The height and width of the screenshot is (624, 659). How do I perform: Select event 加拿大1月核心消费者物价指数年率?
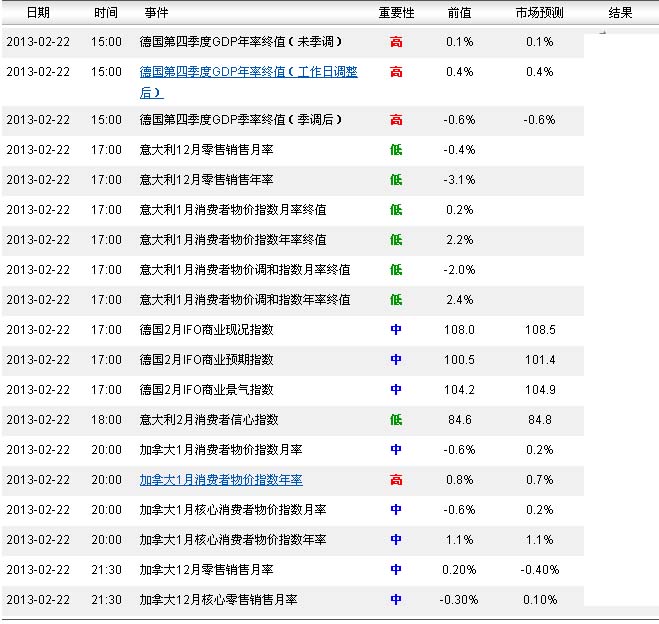coord(233,540)
